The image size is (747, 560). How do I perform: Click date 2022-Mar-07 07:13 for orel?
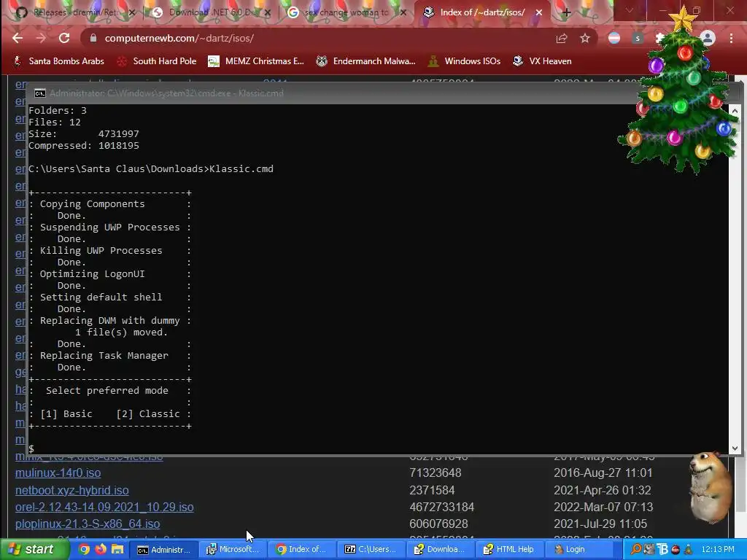tap(603, 507)
